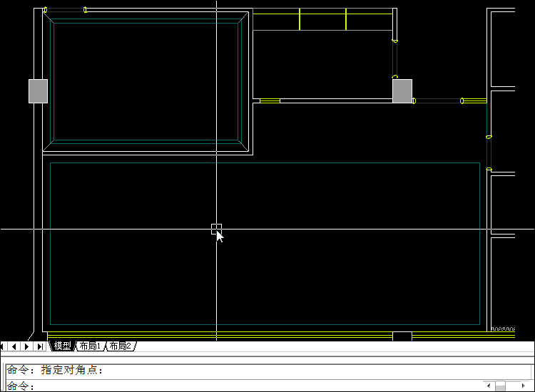Click the next tab scroll arrow
The height and width of the screenshot is (392, 535).
click(27, 346)
